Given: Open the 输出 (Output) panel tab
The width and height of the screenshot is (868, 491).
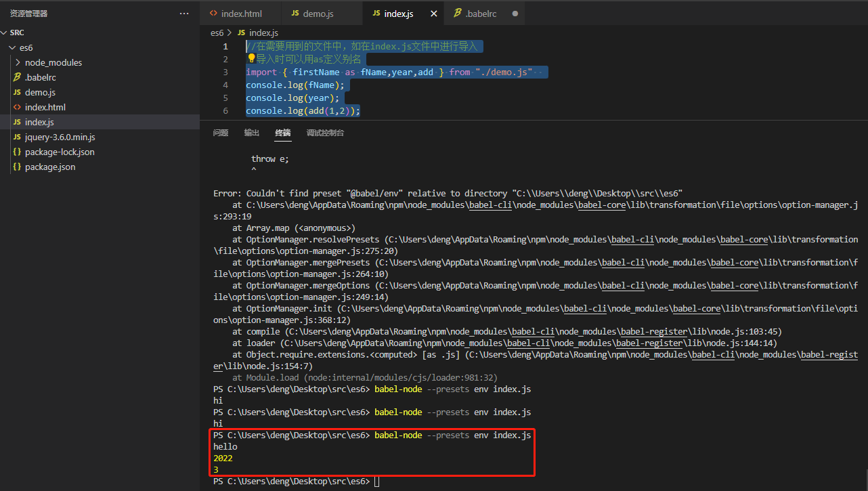Looking at the screenshot, I should (252, 133).
